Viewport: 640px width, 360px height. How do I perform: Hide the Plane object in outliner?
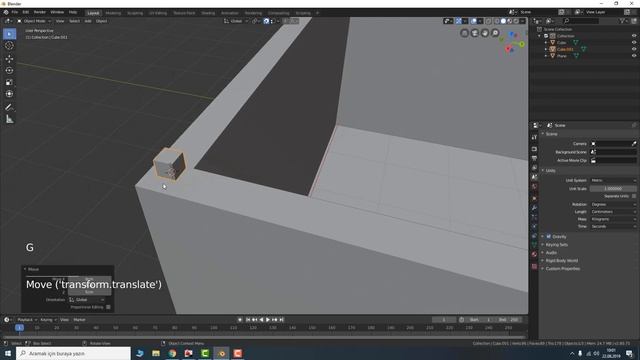634,56
